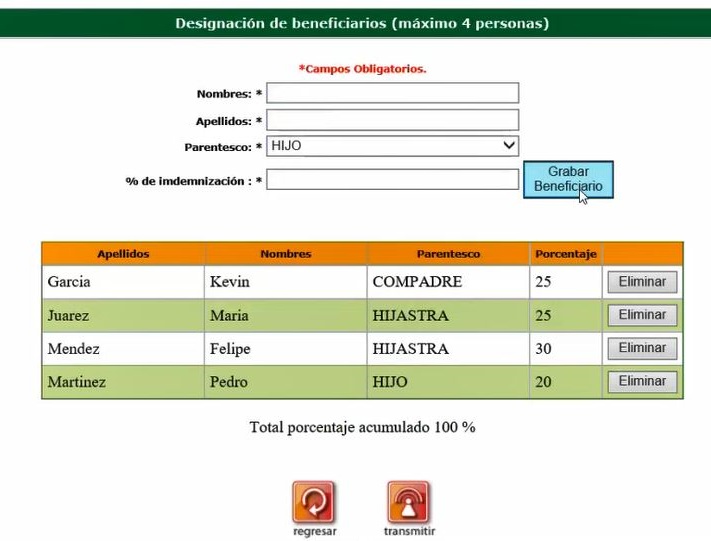
Task: Click the Nombres table column header
Action: (285, 254)
